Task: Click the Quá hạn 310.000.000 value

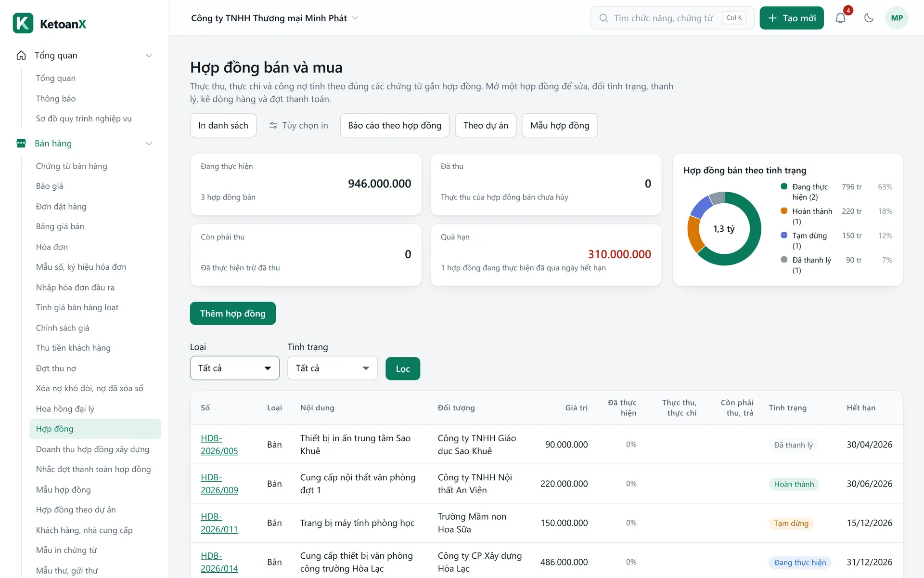Action: click(x=619, y=254)
